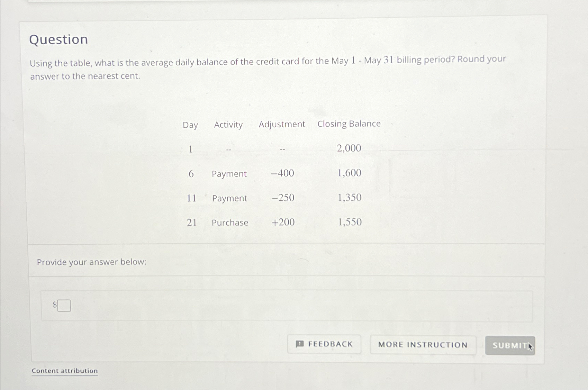
Task: Click the FEEDBACK button
Action: (x=324, y=344)
